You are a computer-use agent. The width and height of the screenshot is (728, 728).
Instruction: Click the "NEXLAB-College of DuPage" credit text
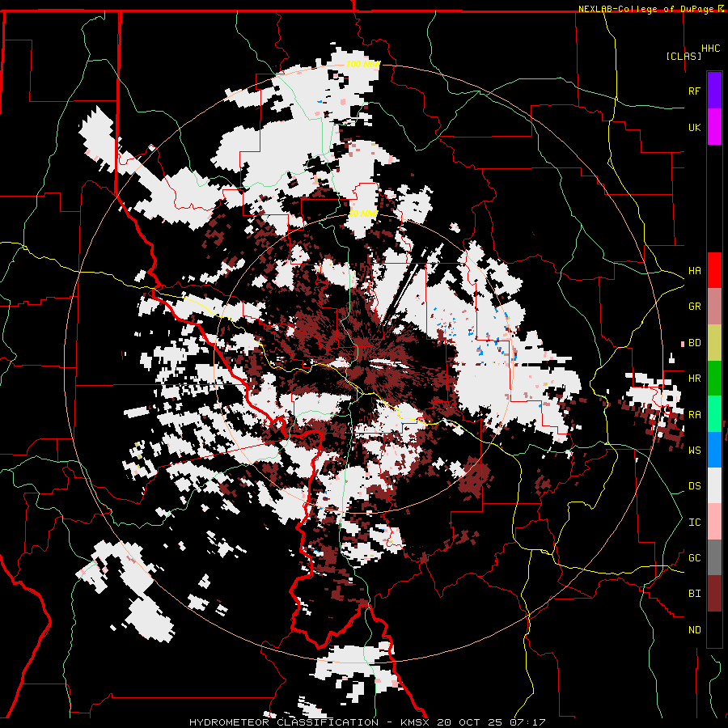647,9
